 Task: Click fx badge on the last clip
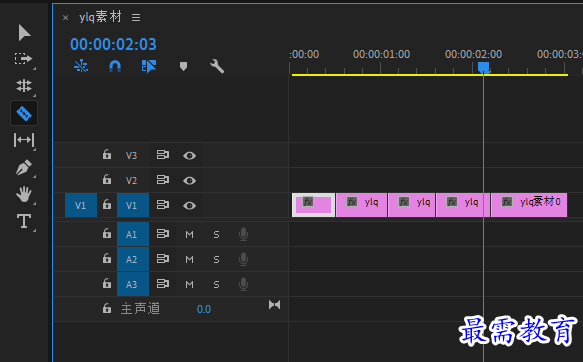coord(507,202)
